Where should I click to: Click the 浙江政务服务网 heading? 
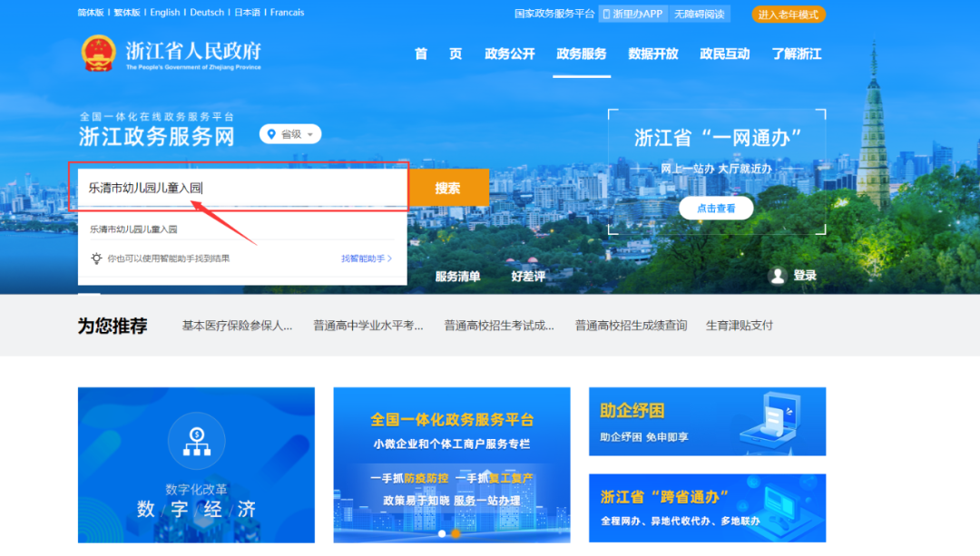[156, 136]
